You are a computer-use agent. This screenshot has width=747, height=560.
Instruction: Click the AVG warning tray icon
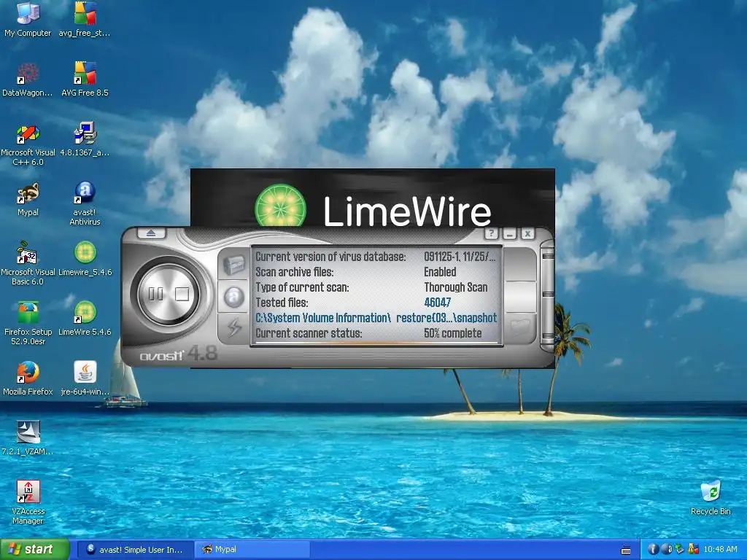pos(693,550)
